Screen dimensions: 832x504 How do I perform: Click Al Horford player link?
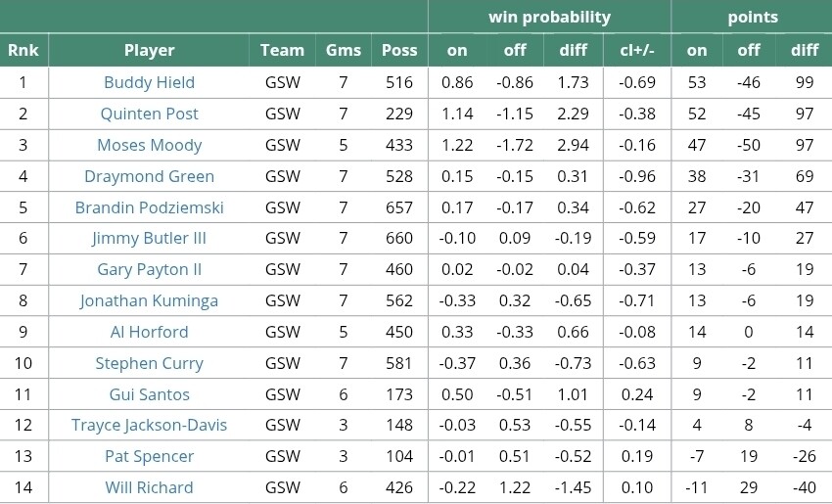click(149, 332)
